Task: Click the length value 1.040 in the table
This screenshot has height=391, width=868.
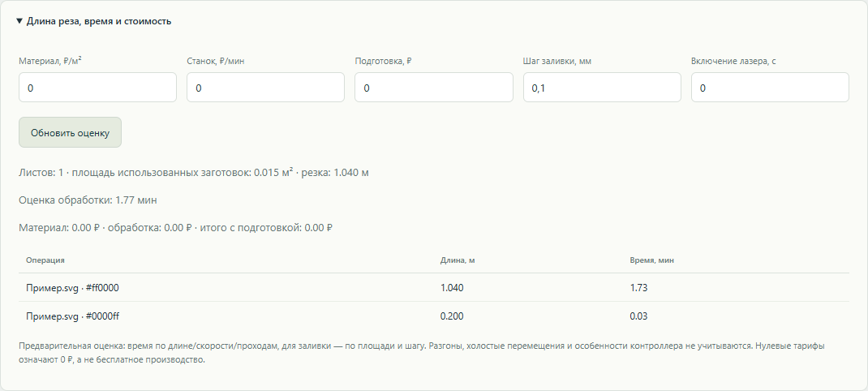Action: (452, 288)
